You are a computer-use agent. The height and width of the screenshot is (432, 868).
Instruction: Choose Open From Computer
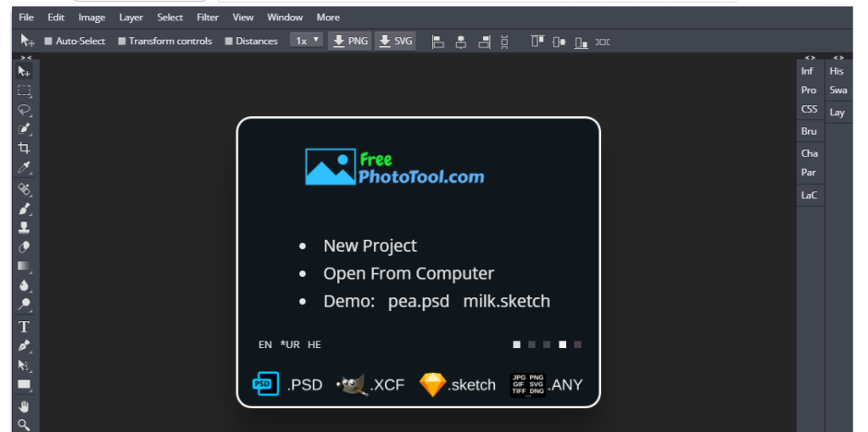[x=409, y=274]
